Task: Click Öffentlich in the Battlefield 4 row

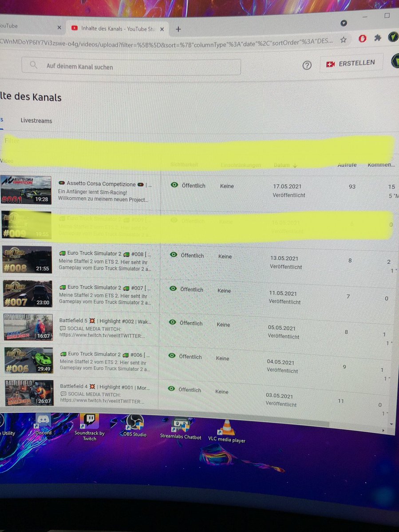Action: click(x=190, y=390)
